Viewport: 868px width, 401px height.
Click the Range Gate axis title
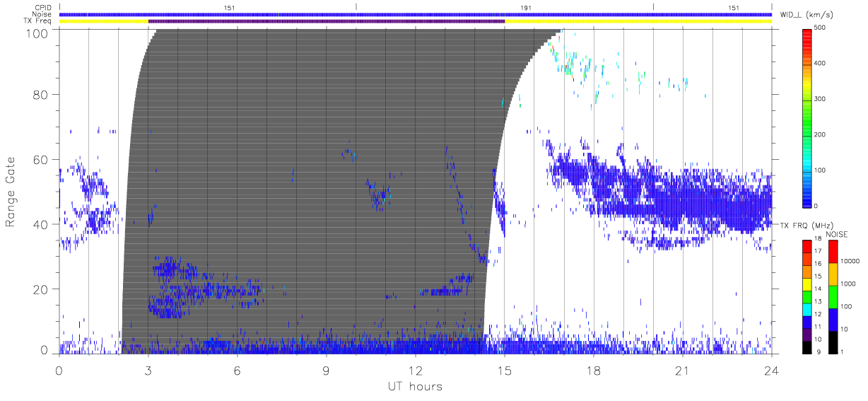11,191
